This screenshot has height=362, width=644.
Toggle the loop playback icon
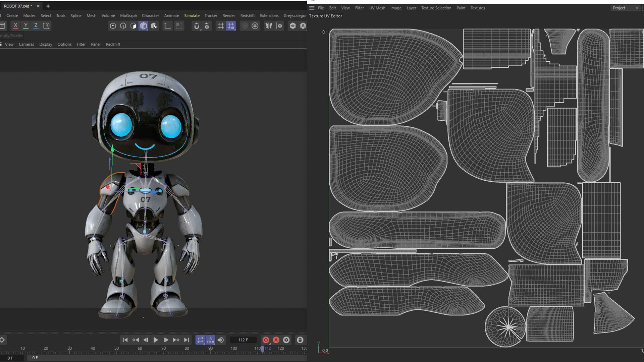[x=200, y=340]
